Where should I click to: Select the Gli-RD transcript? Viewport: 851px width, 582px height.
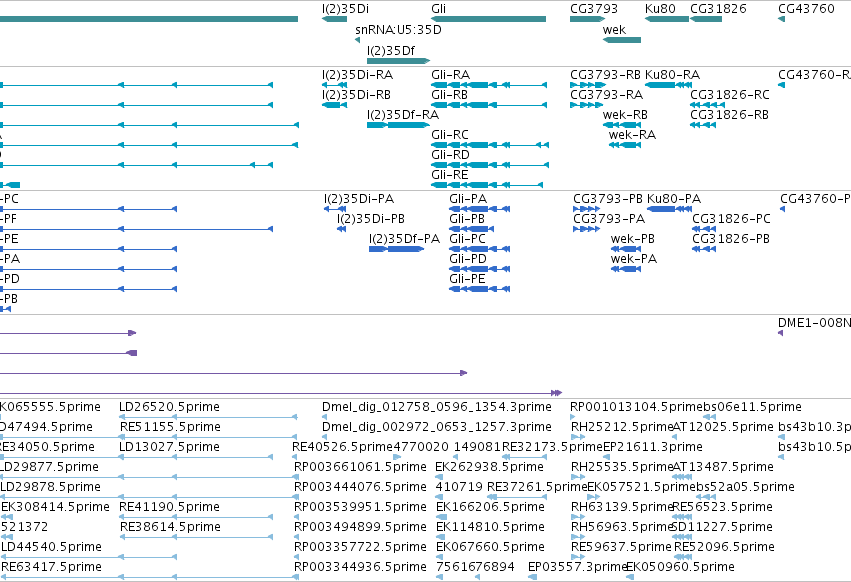pyautogui.click(x=490, y=165)
